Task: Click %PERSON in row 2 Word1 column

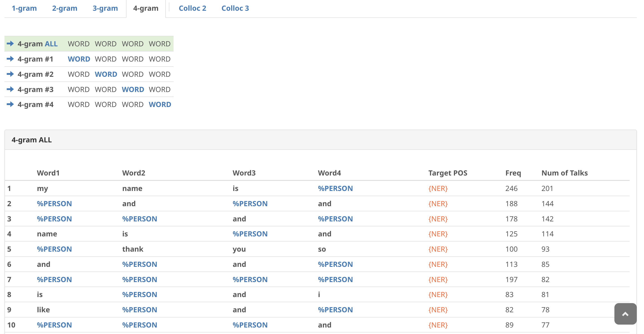Action: coord(54,204)
